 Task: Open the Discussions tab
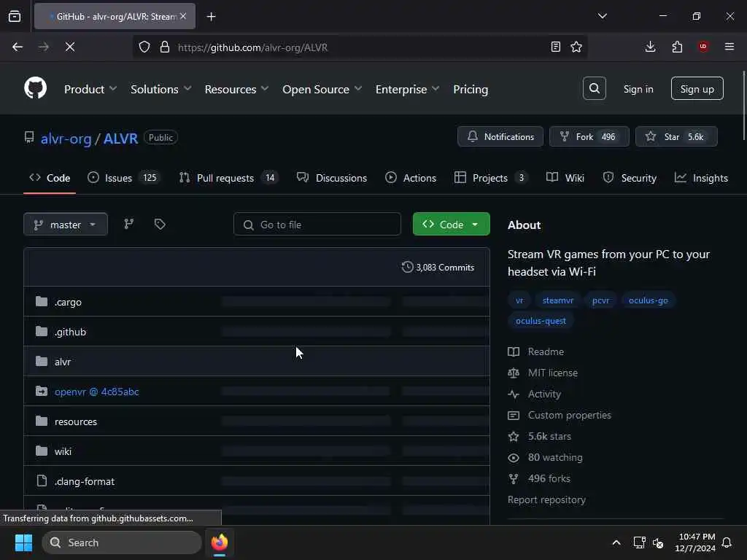[x=332, y=178]
